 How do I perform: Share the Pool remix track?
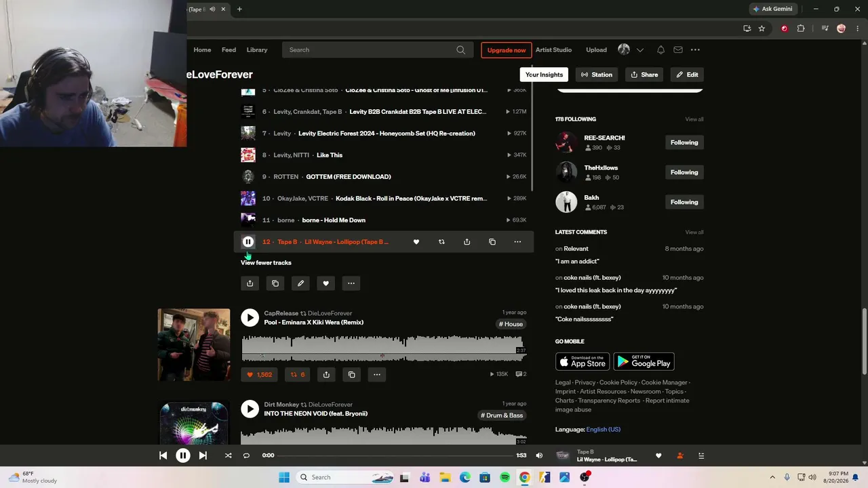coord(326,374)
